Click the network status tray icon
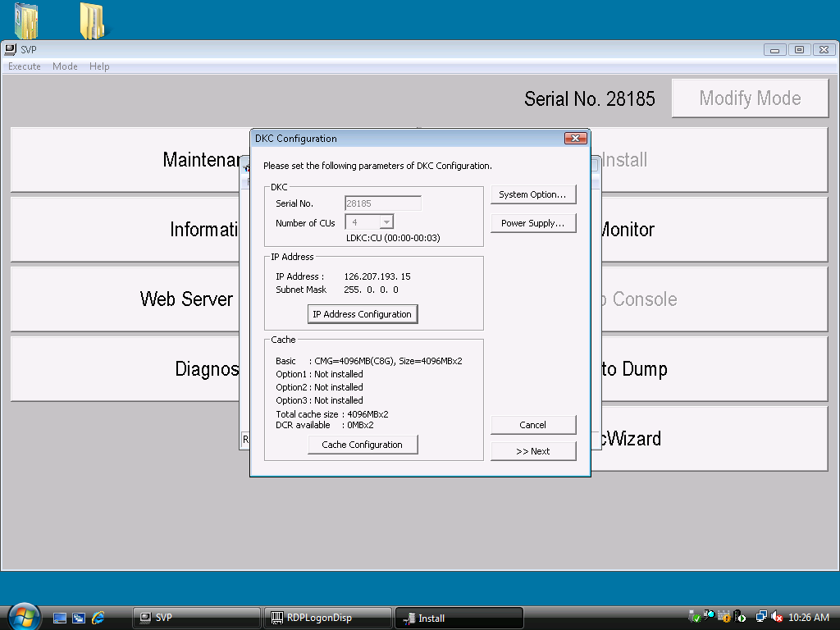The height and width of the screenshot is (630, 840). 761,617
